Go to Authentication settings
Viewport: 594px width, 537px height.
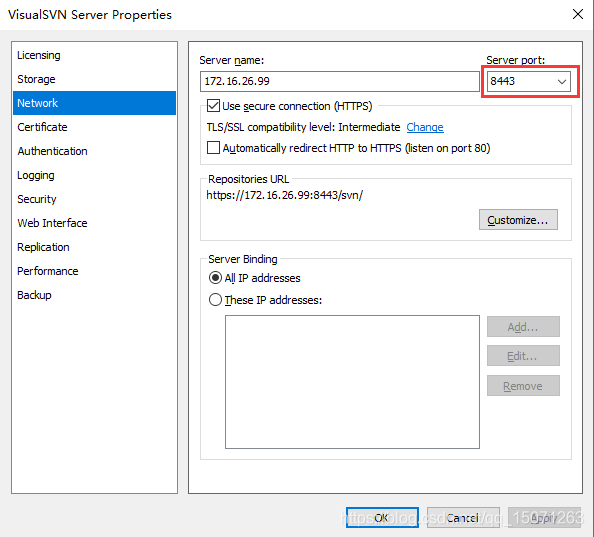pos(94,151)
